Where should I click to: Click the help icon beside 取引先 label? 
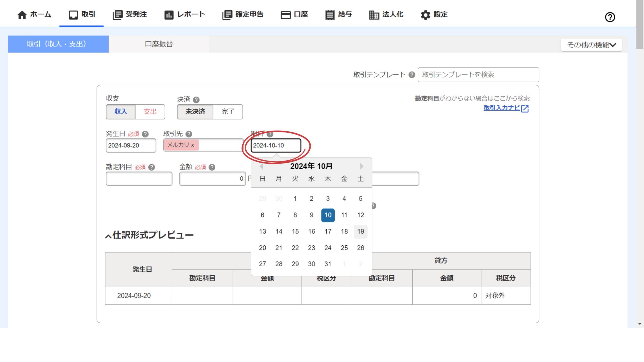[x=189, y=134]
